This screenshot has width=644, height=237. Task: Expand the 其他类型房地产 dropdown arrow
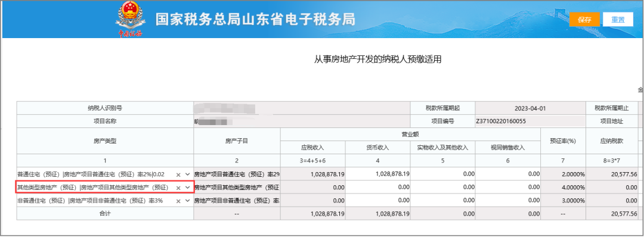pyautogui.click(x=188, y=188)
